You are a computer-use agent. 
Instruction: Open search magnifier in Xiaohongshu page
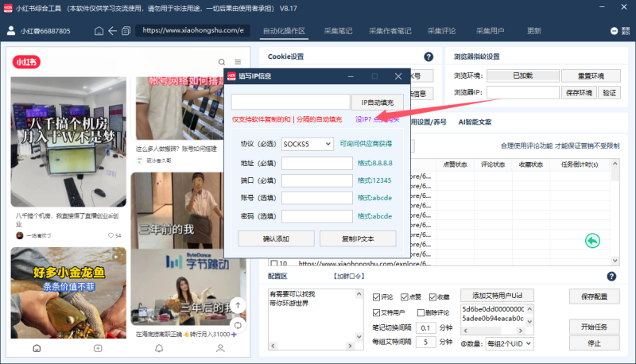(222, 62)
